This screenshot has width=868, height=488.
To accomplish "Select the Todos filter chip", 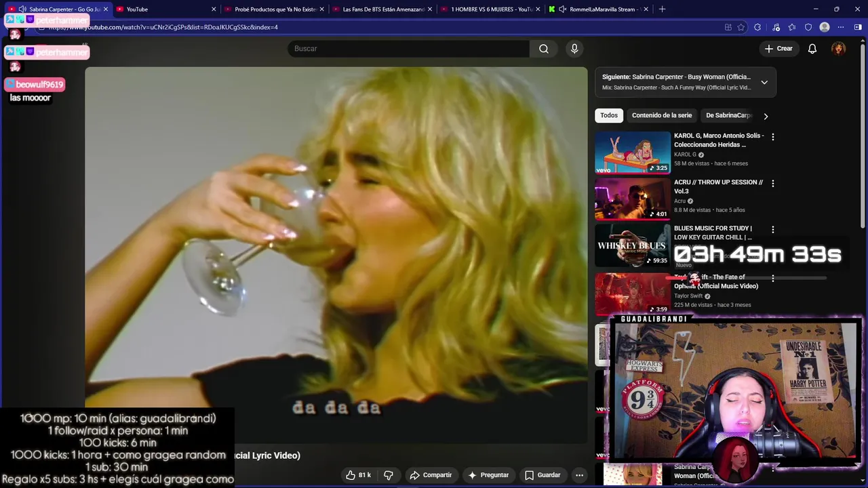I will [x=609, y=115].
